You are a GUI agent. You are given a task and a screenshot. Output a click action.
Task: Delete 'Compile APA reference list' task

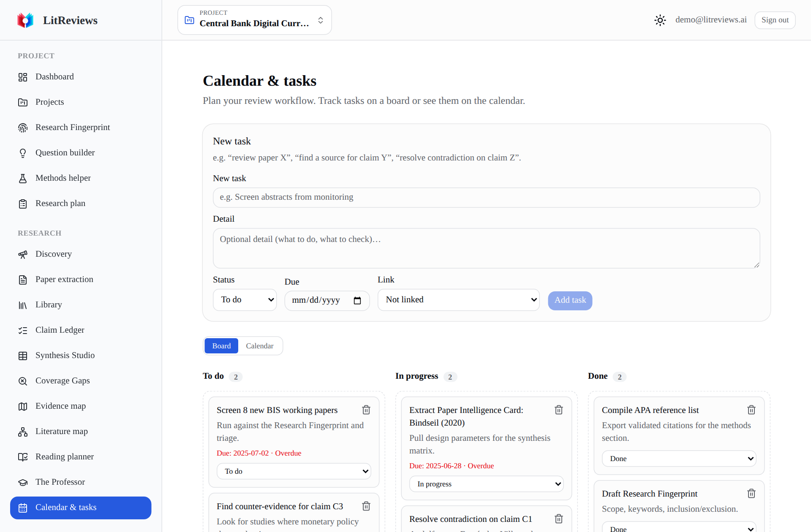coord(751,410)
